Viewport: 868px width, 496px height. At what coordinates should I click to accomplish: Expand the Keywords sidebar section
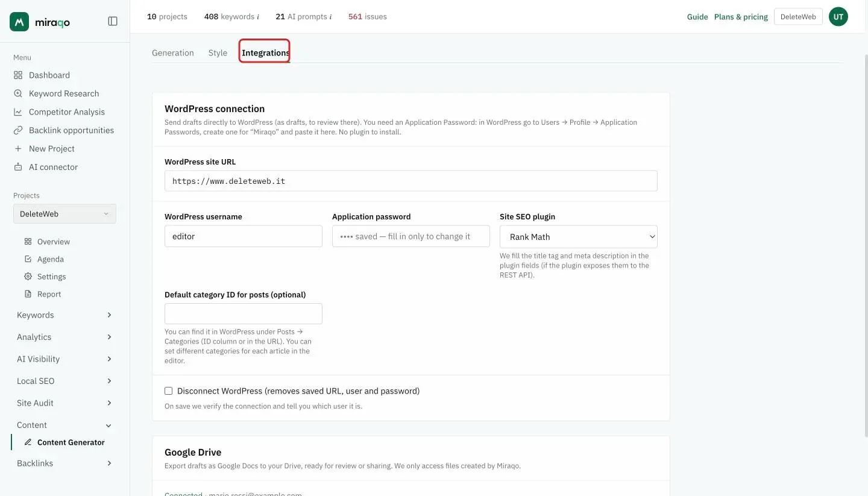pos(64,315)
